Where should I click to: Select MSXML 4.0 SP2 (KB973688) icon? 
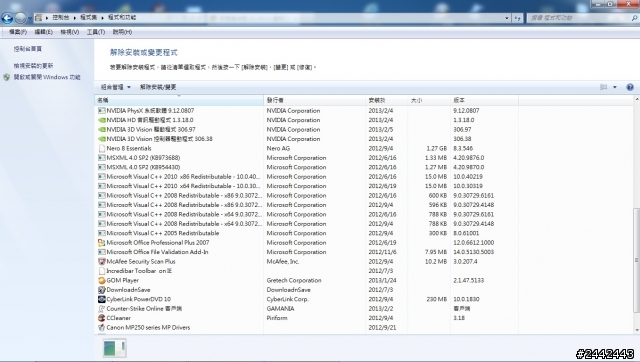102,158
